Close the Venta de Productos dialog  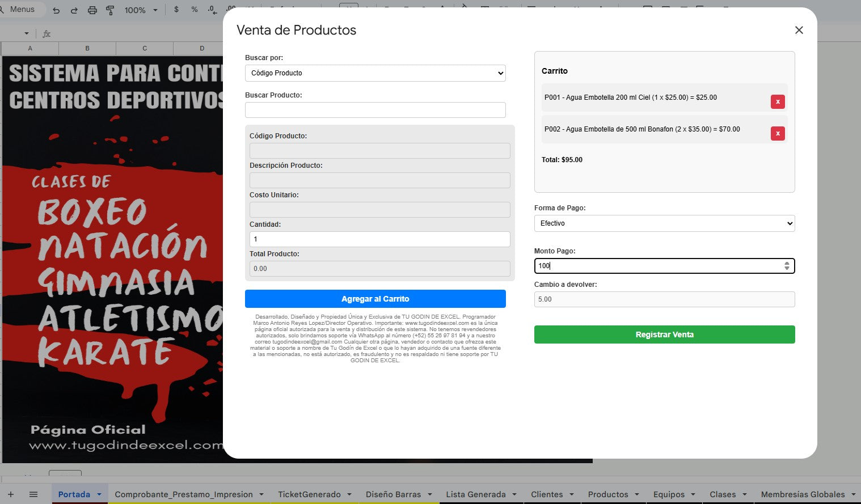[x=799, y=30]
